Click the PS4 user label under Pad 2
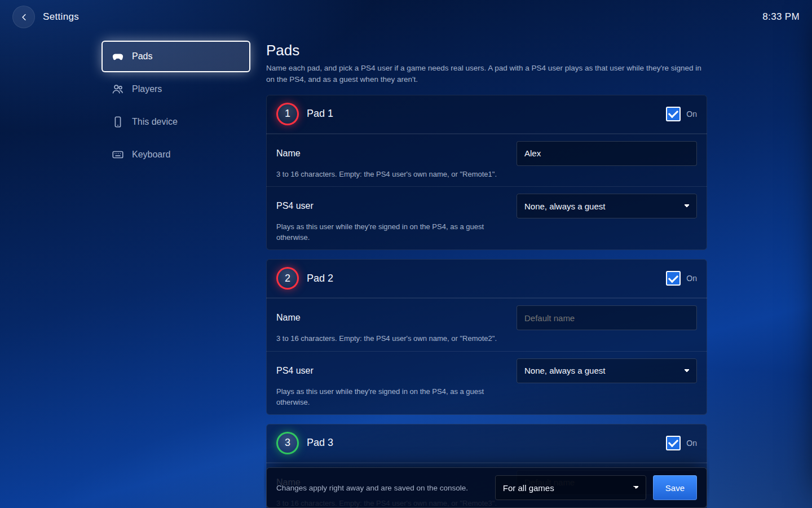Image resolution: width=812 pixels, height=508 pixels. tap(295, 371)
